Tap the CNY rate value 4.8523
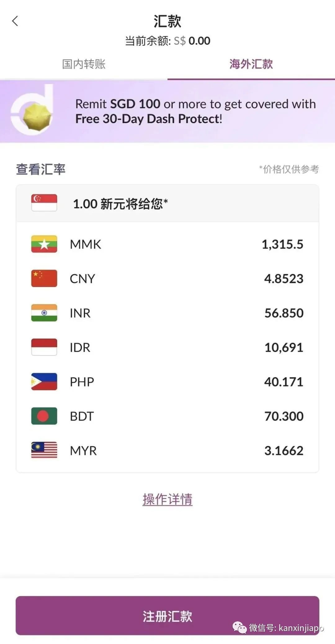The width and height of the screenshot is (335, 644). pos(283,279)
